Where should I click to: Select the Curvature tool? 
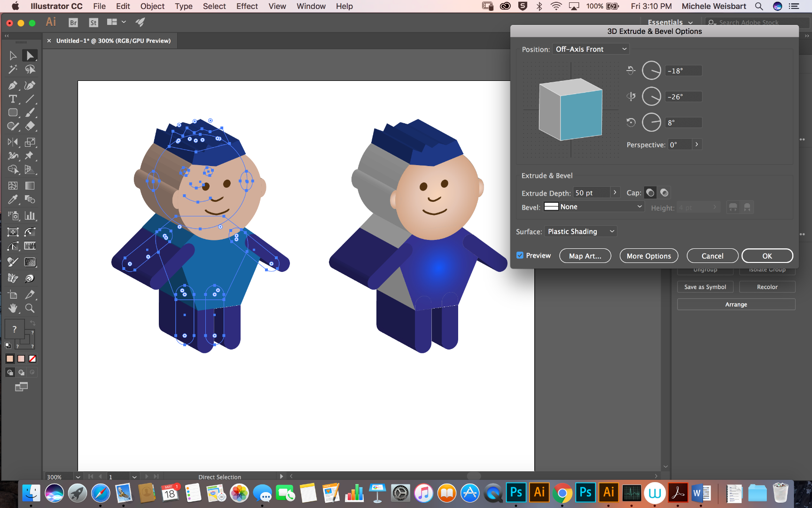30,86
